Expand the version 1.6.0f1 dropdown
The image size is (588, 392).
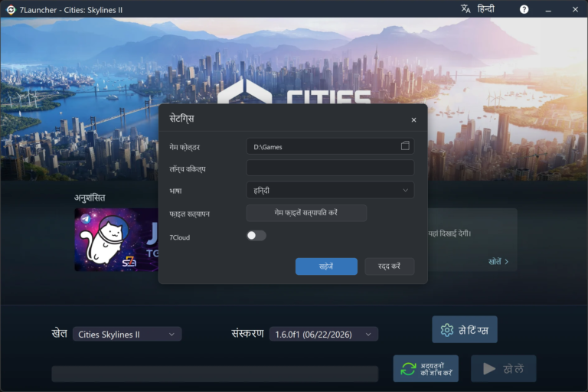324,335
